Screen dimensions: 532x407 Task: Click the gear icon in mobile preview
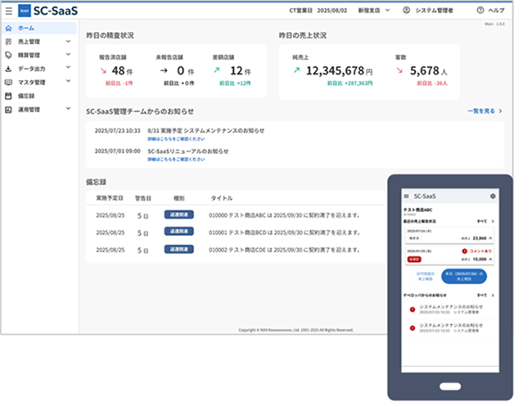pyautogui.click(x=493, y=197)
